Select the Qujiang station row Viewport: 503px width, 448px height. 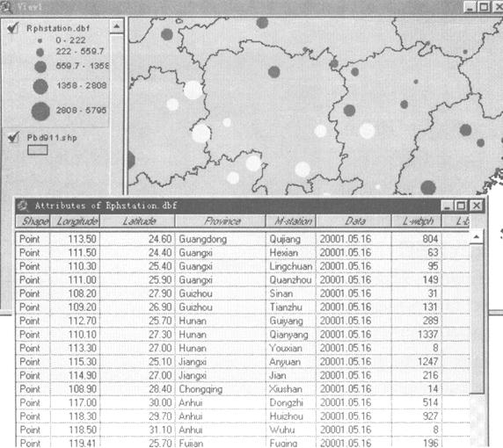[x=243, y=239]
